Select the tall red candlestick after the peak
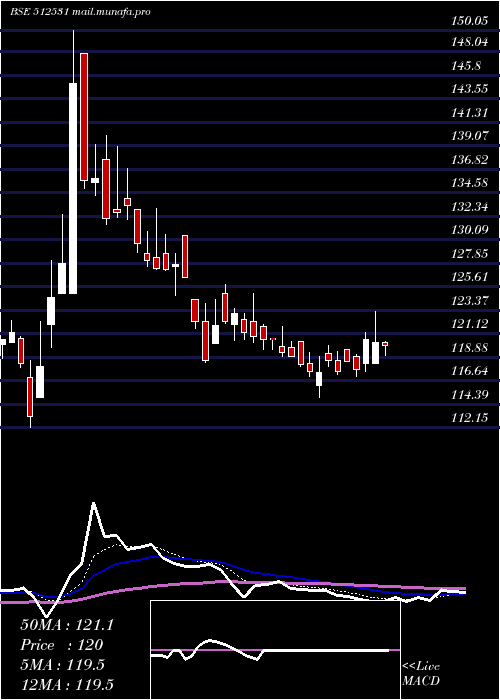500x700 pixels. coord(84,117)
